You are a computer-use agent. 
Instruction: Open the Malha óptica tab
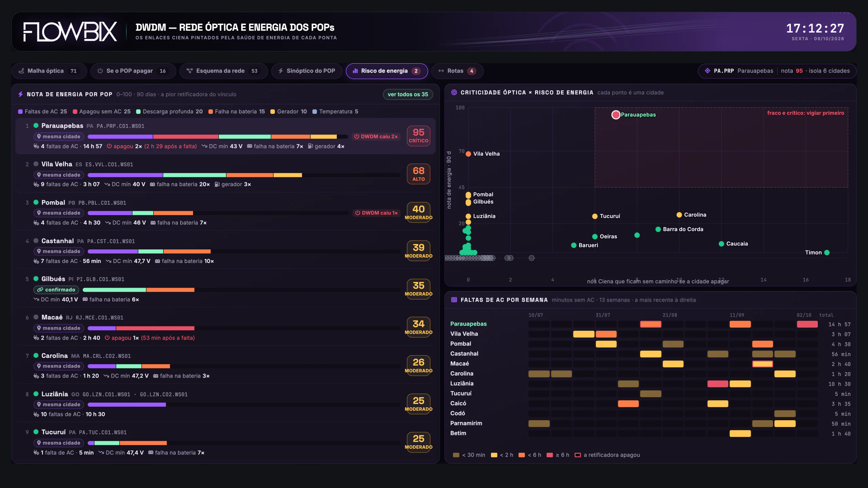pyautogui.click(x=49, y=71)
